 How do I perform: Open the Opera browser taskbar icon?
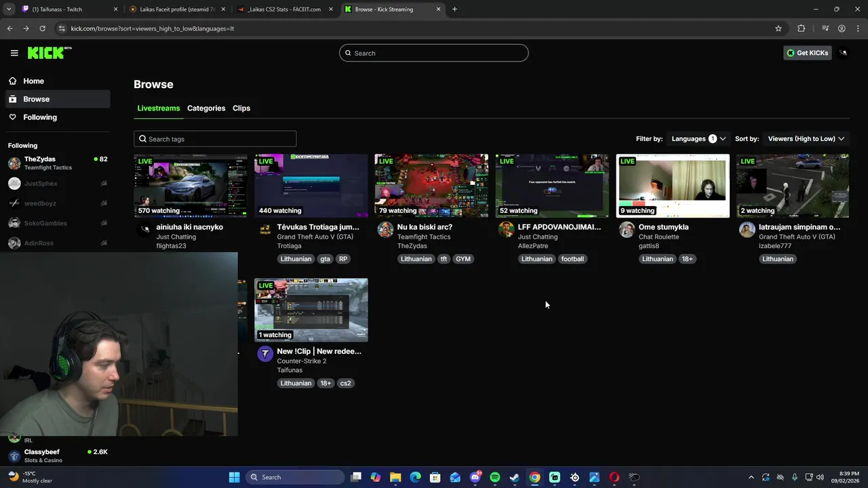click(614, 477)
